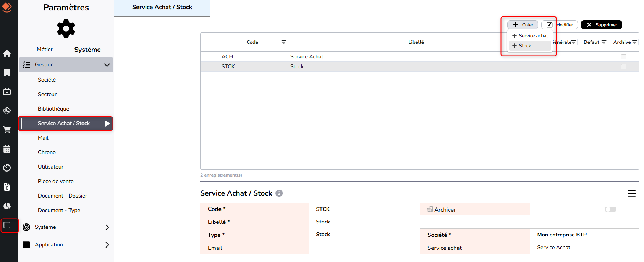Open the briefcase icon in sidebar
Viewport: 644px width, 262px height.
pos(7,92)
